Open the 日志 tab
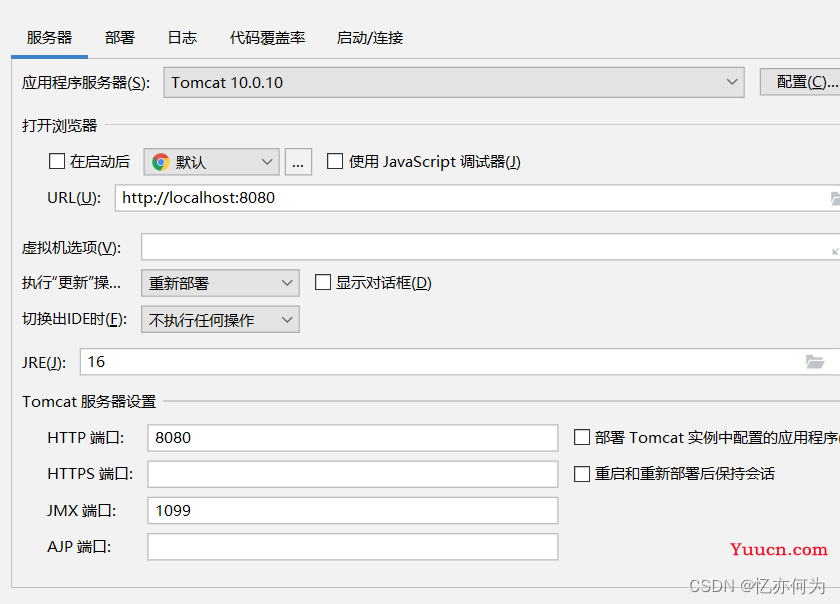The height and width of the screenshot is (604, 840). 182,38
